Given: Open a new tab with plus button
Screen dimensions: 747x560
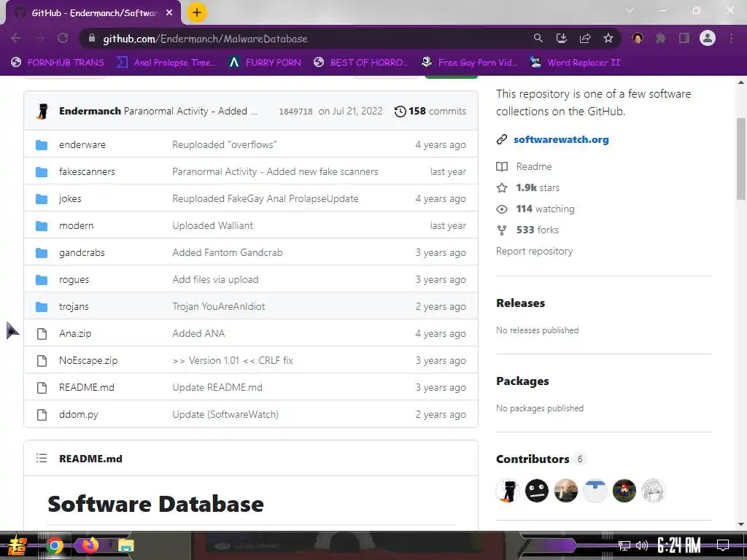Looking at the screenshot, I should [197, 12].
